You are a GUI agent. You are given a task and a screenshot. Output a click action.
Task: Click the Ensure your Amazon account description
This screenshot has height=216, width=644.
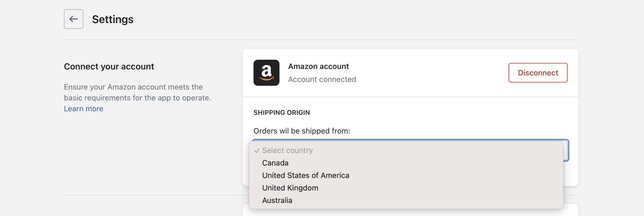coord(137,92)
